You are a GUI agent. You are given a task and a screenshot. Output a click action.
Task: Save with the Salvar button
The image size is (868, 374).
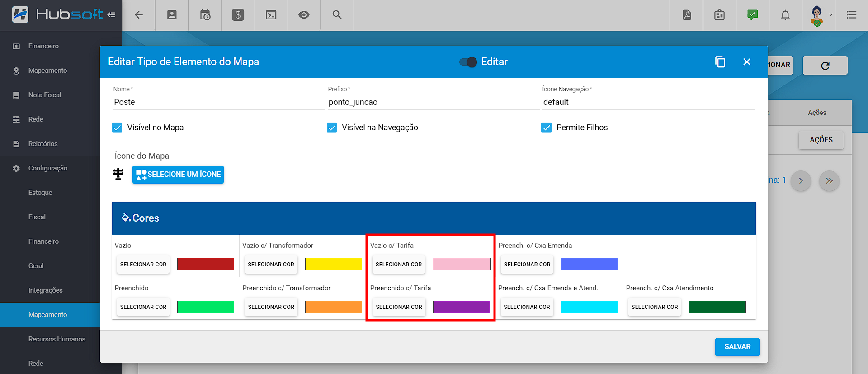tap(737, 347)
